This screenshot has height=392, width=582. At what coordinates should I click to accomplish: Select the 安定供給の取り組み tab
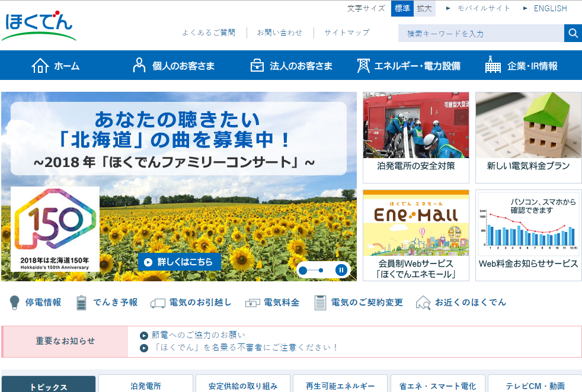coord(243,384)
